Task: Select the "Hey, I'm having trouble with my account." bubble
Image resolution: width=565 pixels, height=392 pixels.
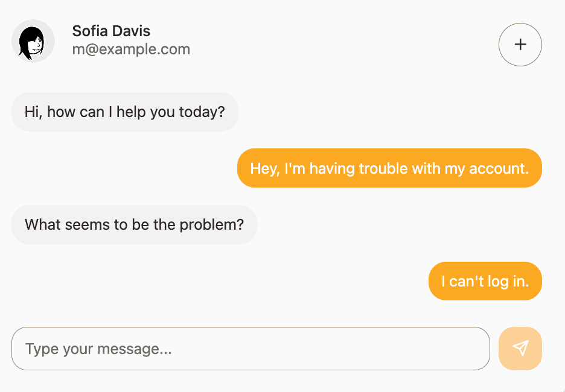Action: point(389,168)
